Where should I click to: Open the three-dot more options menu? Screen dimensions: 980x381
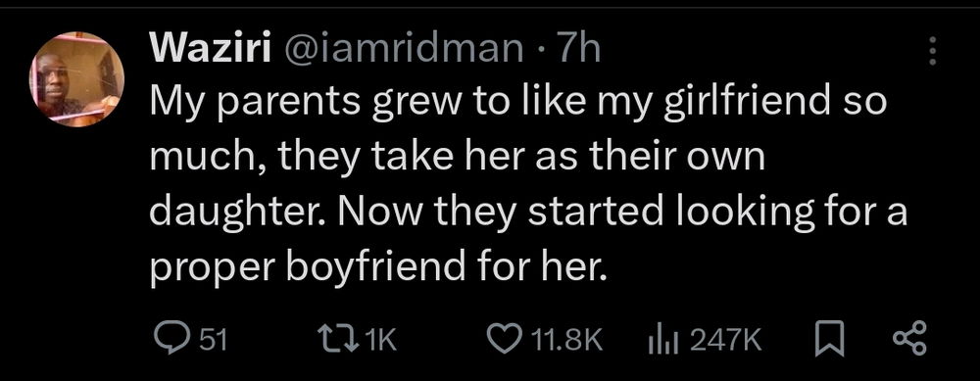point(932,51)
